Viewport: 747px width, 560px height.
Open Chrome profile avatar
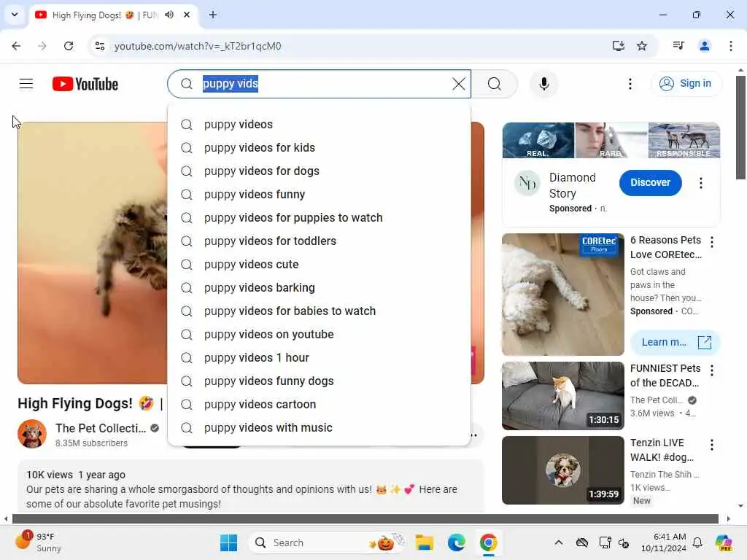click(704, 46)
